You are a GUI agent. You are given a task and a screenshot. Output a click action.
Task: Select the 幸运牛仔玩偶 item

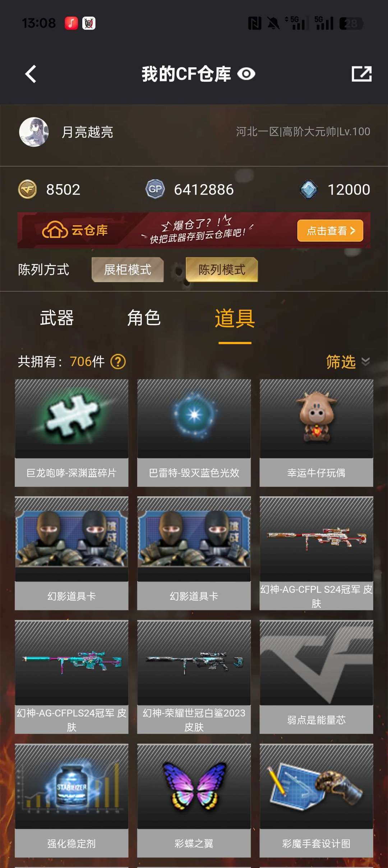coord(316,433)
